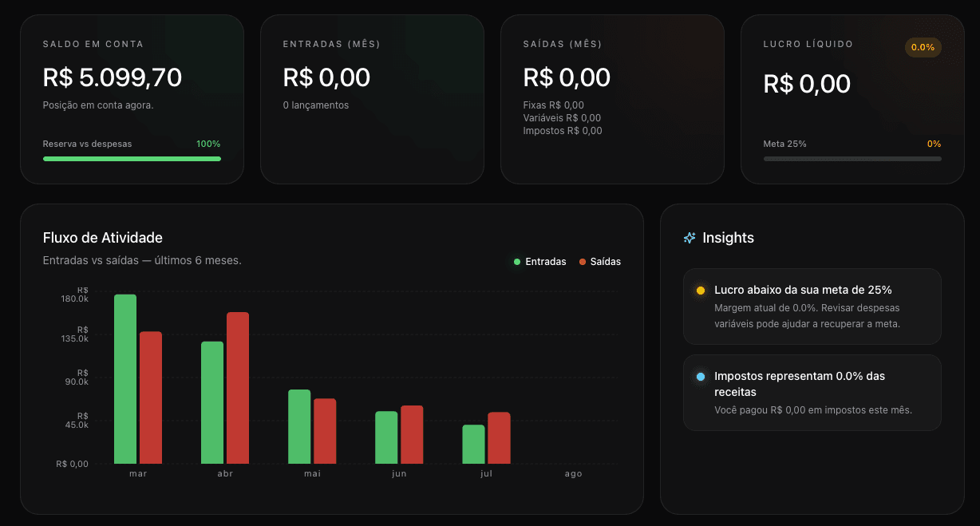The height and width of the screenshot is (526, 980).
Task: Select the green March income bar
Action: click(x=125, y=379)
